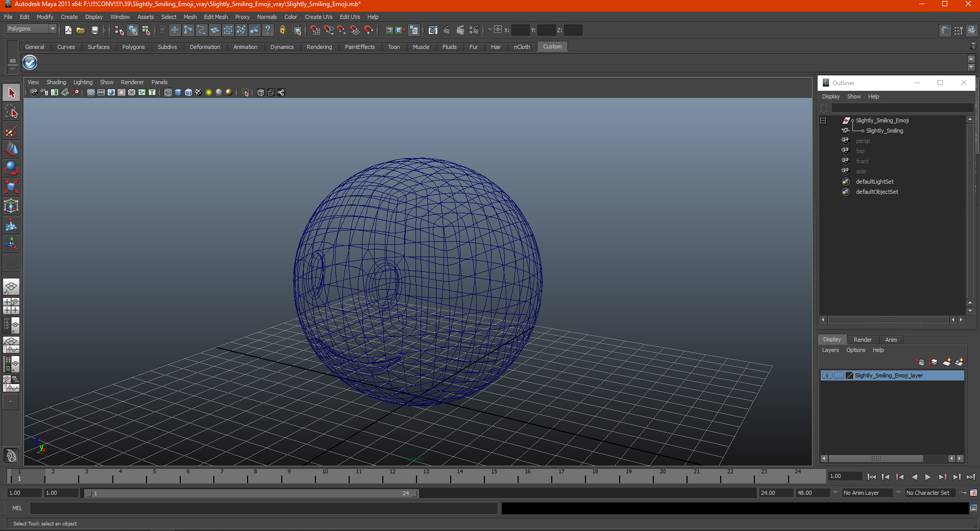
Task: Open the selection mask menu on status line
Action: [x=162, y=30]
